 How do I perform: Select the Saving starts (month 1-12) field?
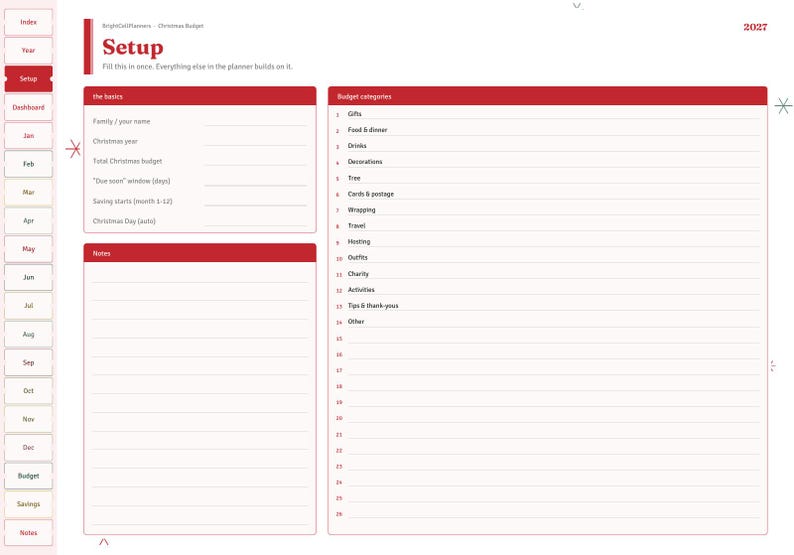point(256,201)
